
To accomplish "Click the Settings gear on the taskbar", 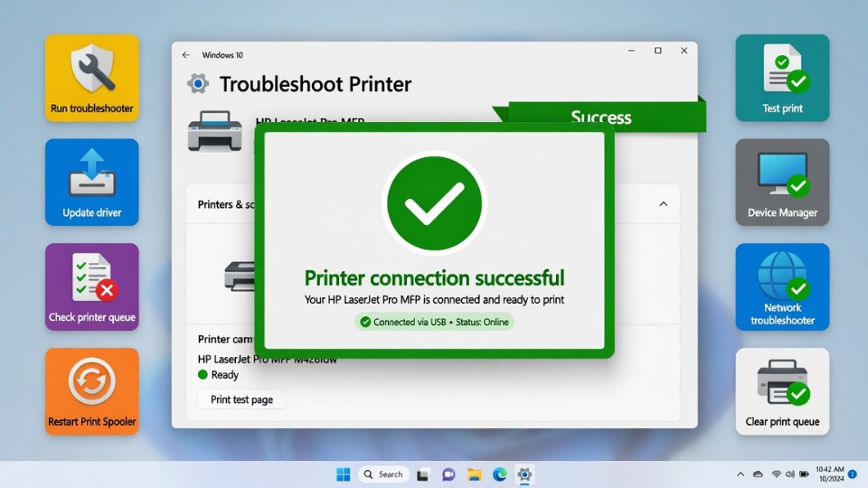I will point(524,474).
